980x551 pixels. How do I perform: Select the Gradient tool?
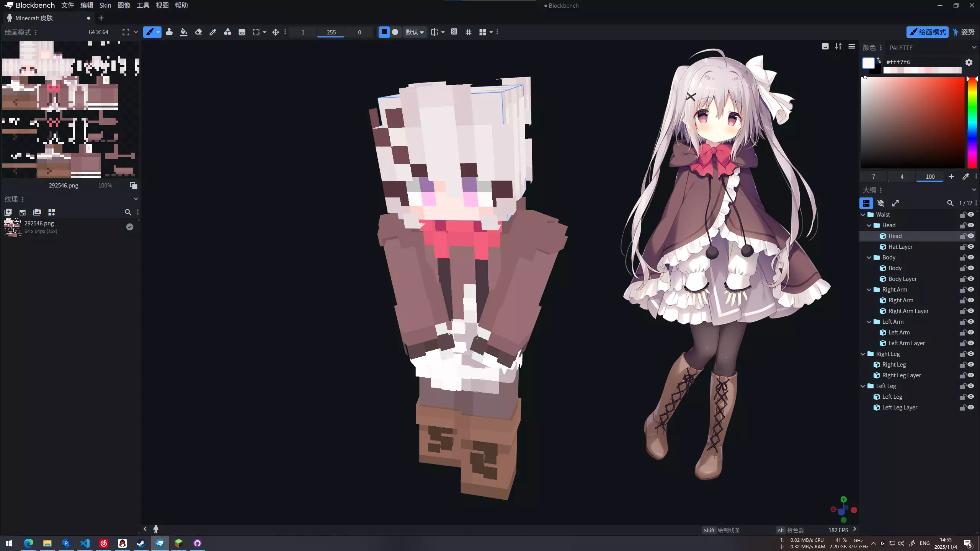pos(242,32)
